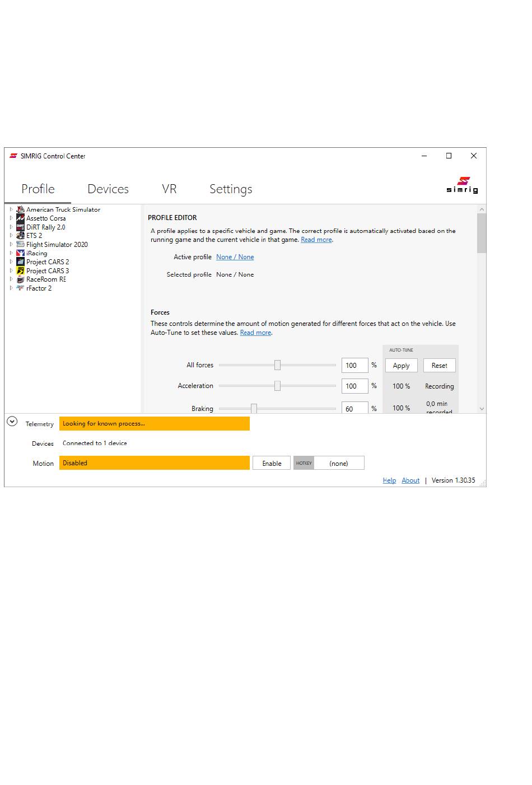
Task: Expand the Flight Simulator 2020 tree node
Action: coord(11,244)
